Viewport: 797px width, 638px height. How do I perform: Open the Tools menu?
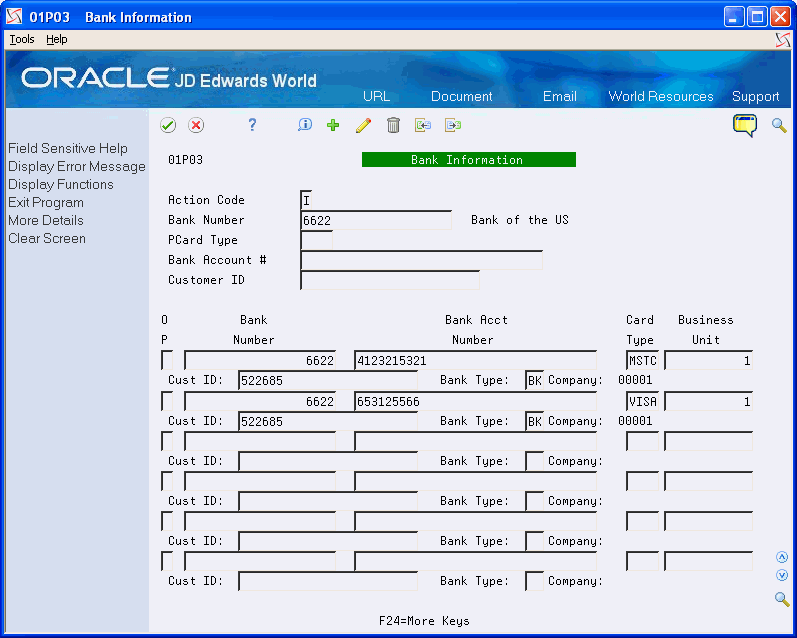click(22, 39)
